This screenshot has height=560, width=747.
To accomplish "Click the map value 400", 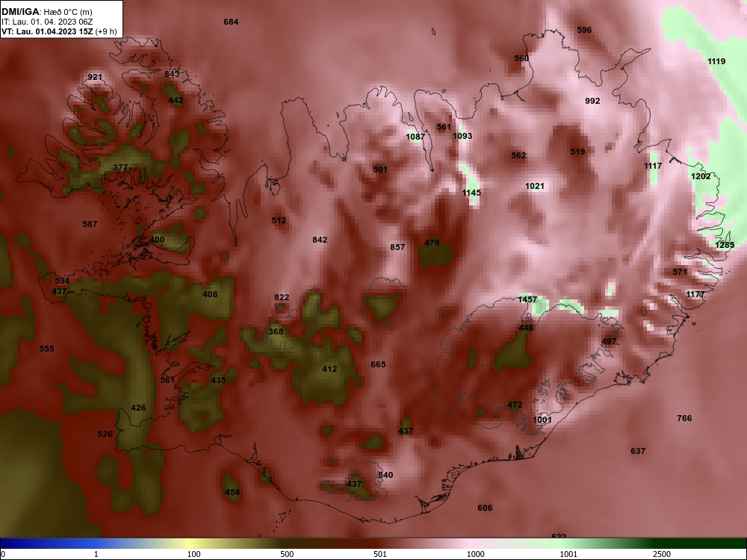I will (157, 240).
